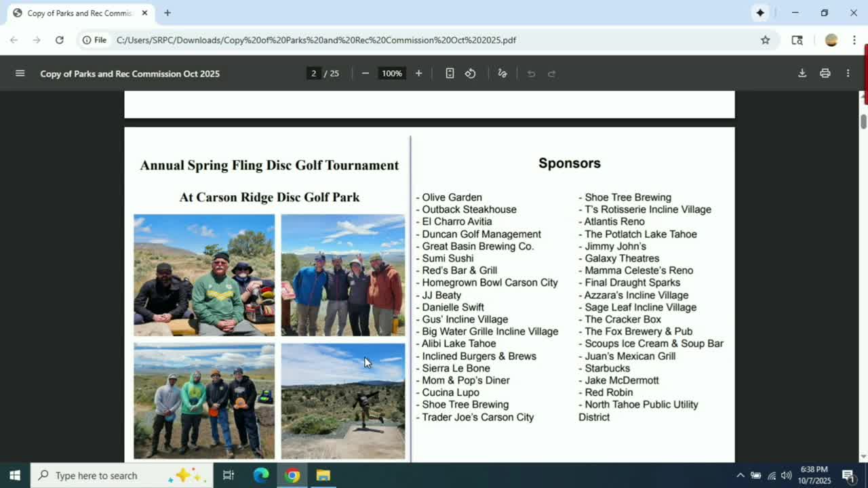
Task: Click the photo of four standing golfers
Action: (x=343, y=275)
